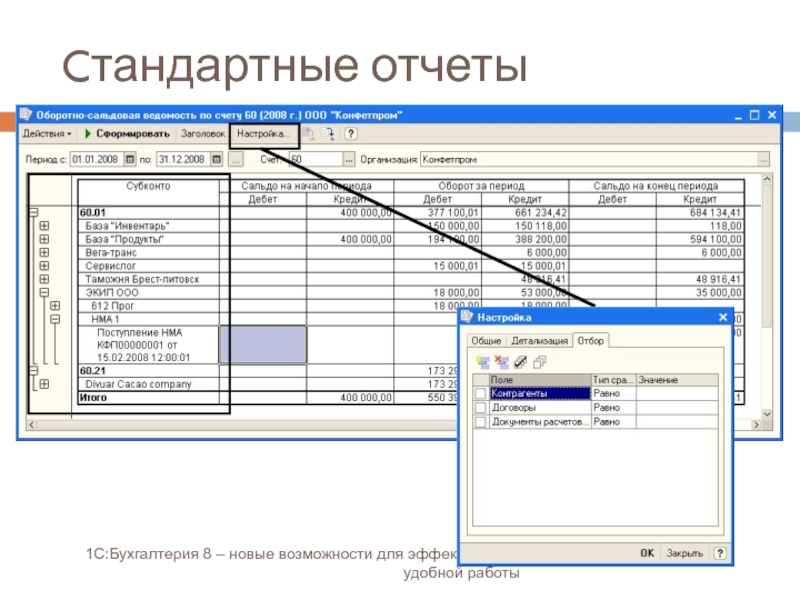The height and width of the screenshot is (600, 800).
Task: Click the restore settings icon after Настройка
Action: pos(308,134)
